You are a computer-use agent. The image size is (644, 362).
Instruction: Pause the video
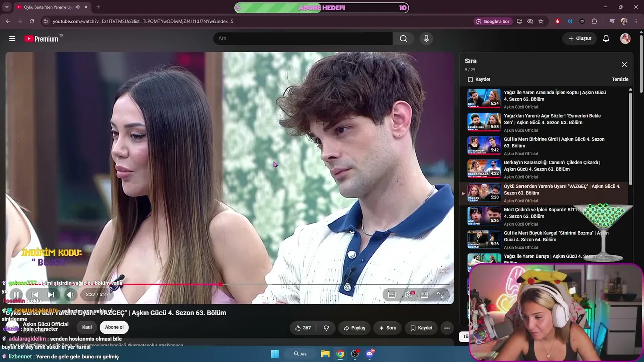[x=16, y=295]
